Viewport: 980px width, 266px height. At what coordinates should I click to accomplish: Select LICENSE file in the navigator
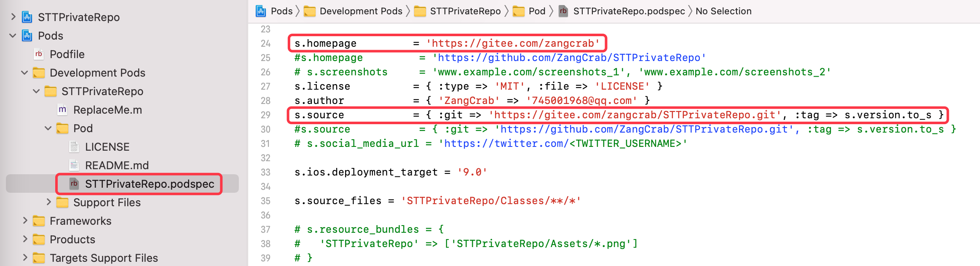click(x=107, y=147)
